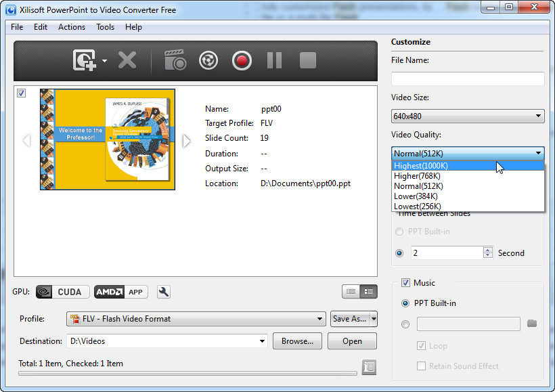Uncheck the ppt00 item checkbox
555x392 pixels.
pos(21,93)
